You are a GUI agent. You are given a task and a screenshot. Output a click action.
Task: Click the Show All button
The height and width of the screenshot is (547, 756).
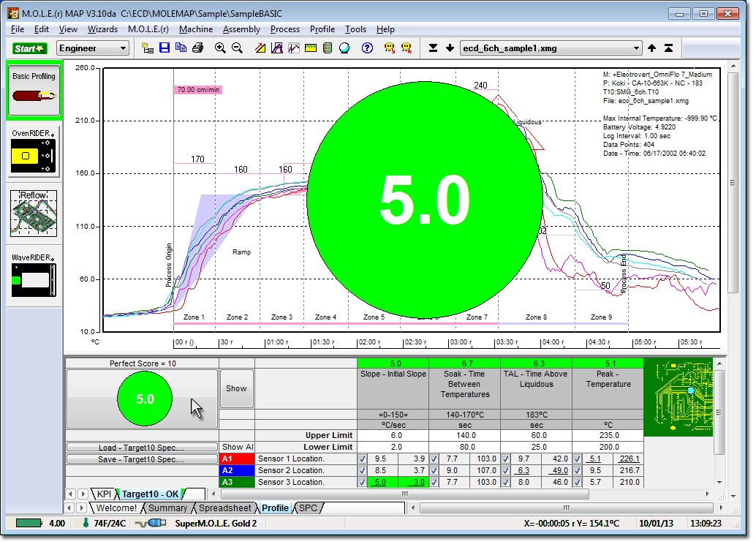tap(237, 448)
